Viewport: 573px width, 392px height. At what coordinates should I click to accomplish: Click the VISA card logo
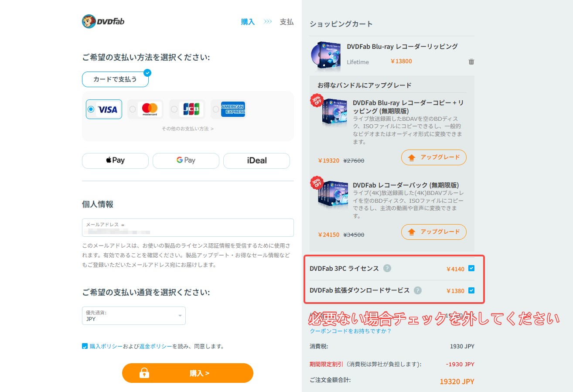point(108,109)
